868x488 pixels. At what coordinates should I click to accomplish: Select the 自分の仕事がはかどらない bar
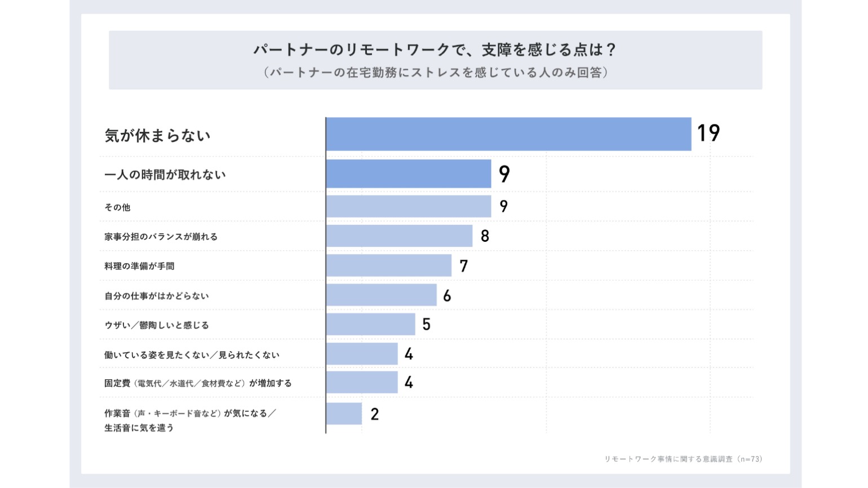[382, 295]
